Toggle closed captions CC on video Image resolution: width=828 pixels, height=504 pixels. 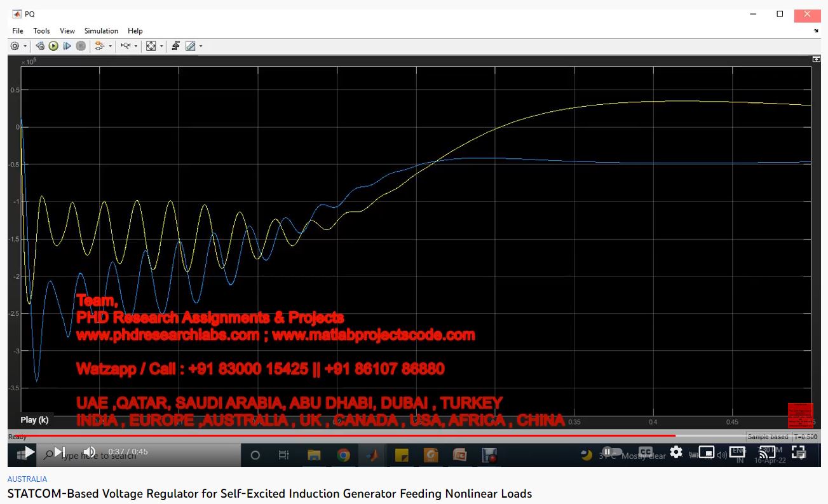pyautogui.click(x=645, y=453)
